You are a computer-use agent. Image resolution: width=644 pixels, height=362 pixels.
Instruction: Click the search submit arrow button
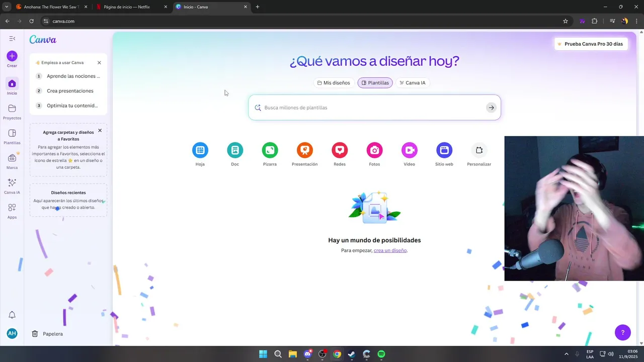[491, 108]
